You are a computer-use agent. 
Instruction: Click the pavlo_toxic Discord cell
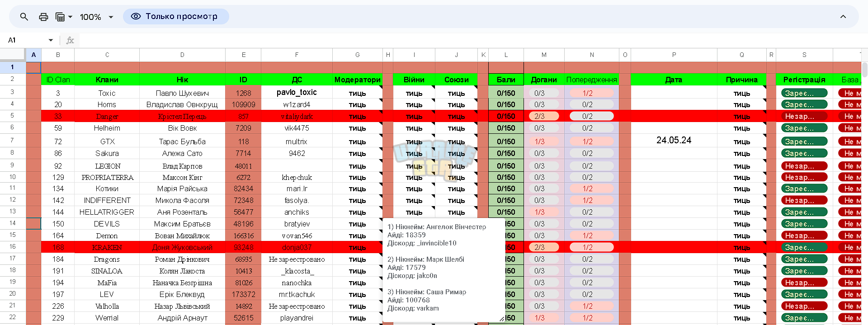click(x=297, y=92)
